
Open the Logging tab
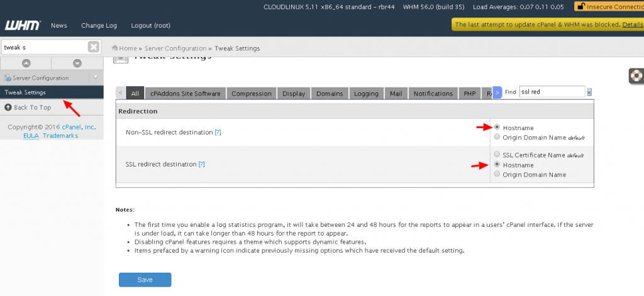pos(367,93)
